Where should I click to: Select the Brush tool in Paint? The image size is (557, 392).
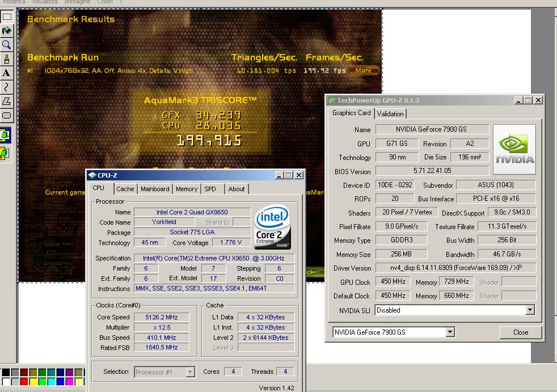pos(7,59)
